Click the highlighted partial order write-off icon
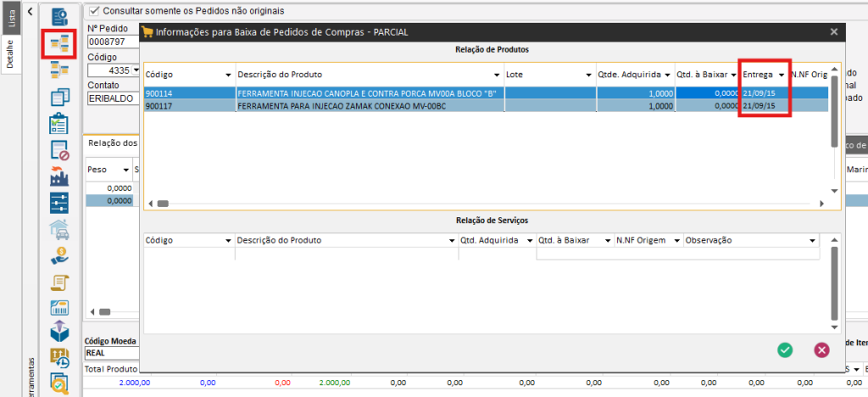The image size is (868, 397). [x=59, y=42]
